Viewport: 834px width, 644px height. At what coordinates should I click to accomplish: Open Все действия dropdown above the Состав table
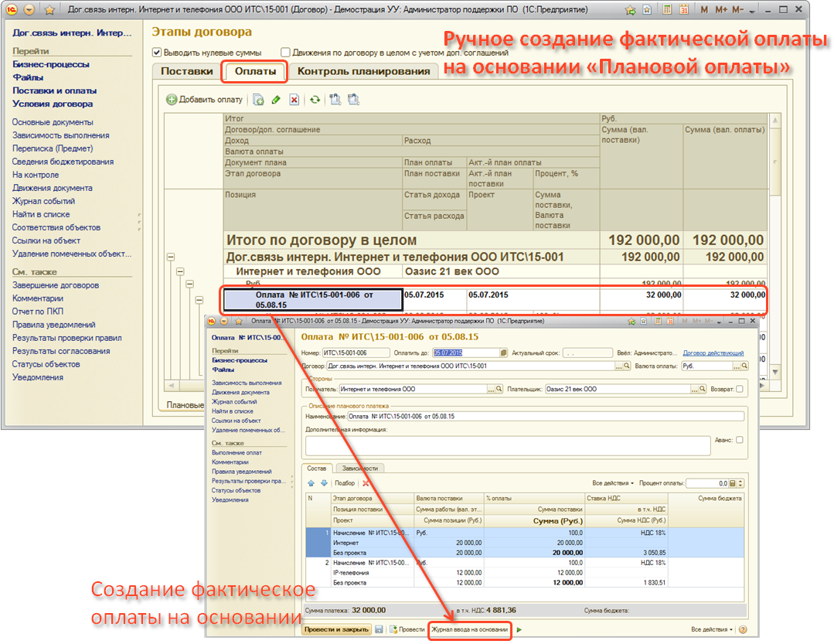pyautogui.click(x=612, y=483)
